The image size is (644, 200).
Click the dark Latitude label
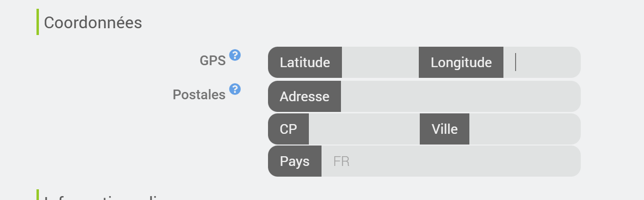click(305, 62)
